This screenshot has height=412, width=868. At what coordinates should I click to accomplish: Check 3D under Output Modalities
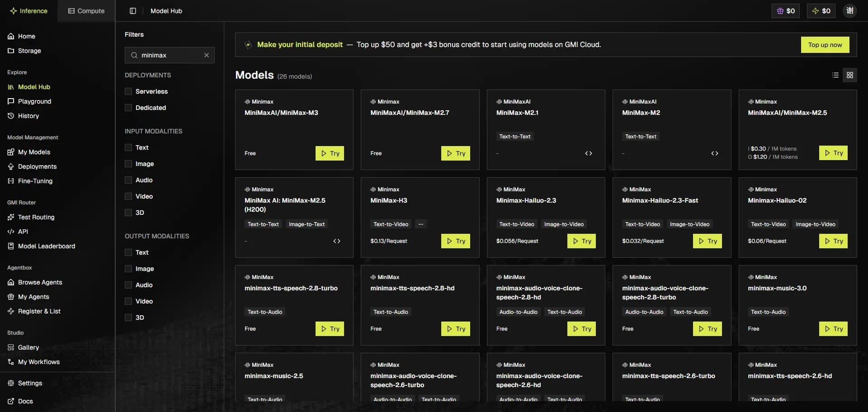click(x=128, y=317)
